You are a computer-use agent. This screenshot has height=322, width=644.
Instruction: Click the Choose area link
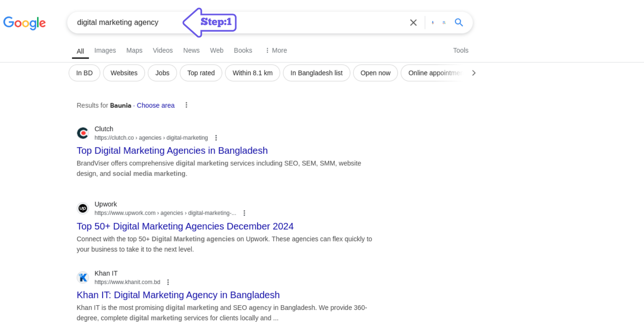[156, 106]
